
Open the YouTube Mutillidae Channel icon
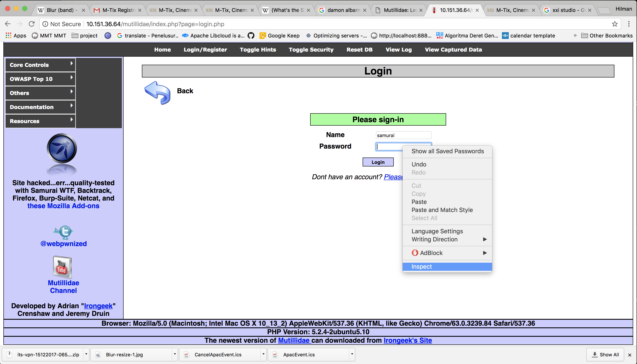pyautogui.click(x=62, y=267)
